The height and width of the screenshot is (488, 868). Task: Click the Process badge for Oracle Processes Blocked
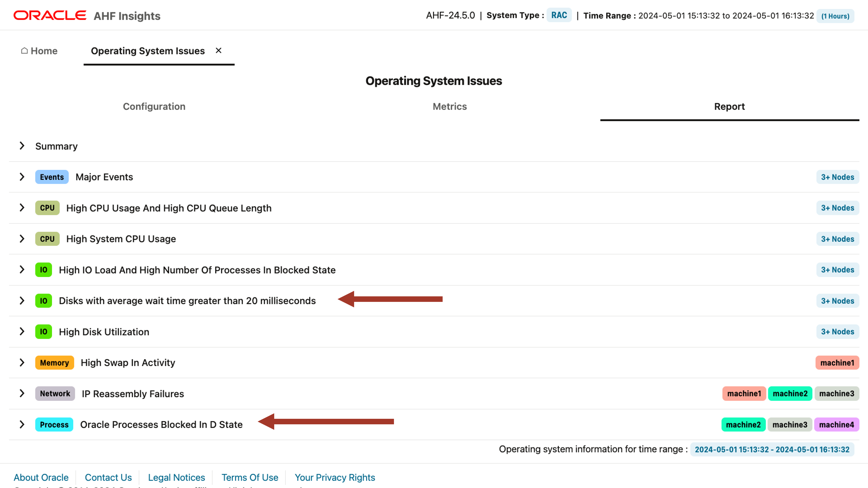tap(54, 424)
